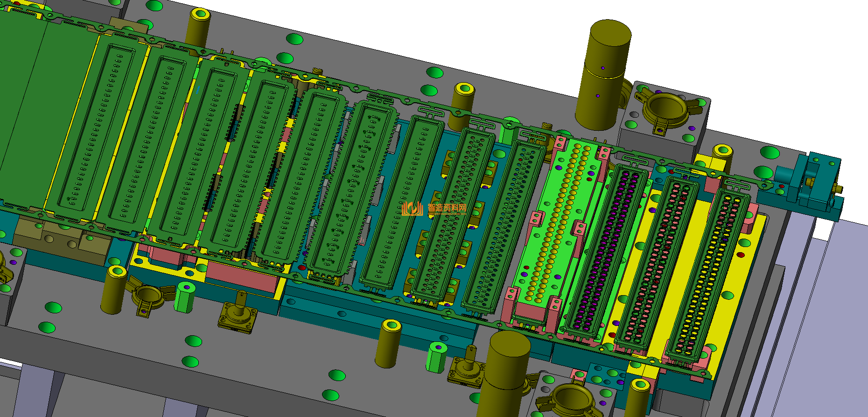
Task: Select the large olive guide post at top right
Action: (603, 75)
